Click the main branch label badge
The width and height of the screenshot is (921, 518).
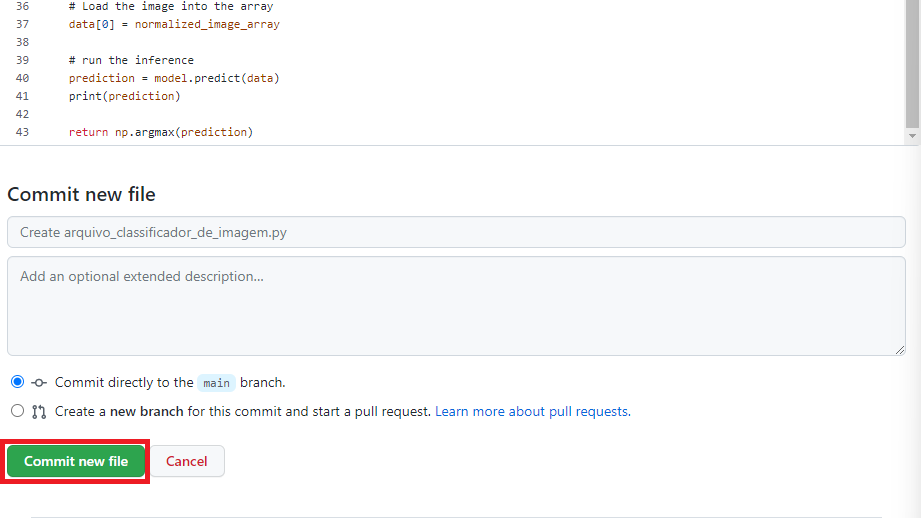216,383
